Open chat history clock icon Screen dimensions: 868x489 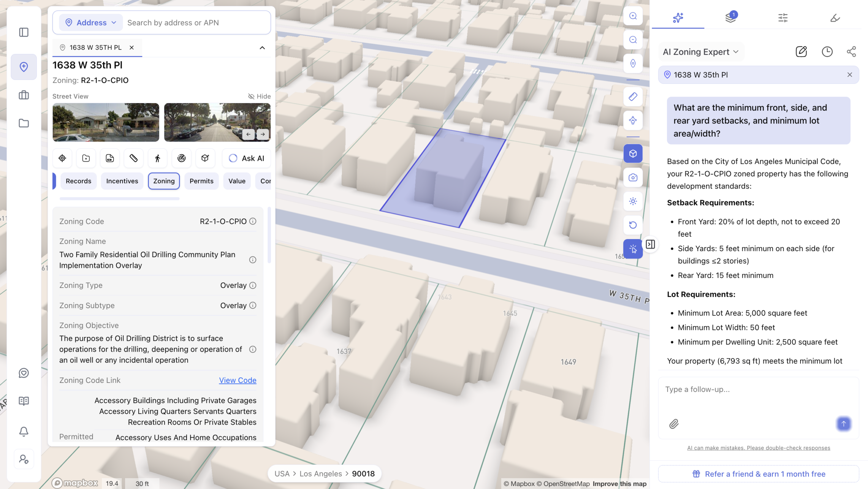pos(827,52)
